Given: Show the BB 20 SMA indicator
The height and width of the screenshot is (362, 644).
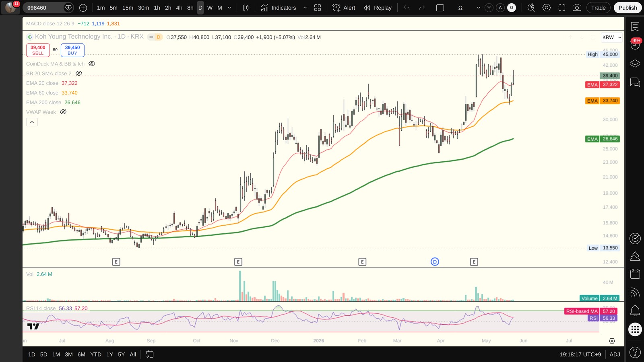Looking at the screenshot, I should [x=79, y=73].
